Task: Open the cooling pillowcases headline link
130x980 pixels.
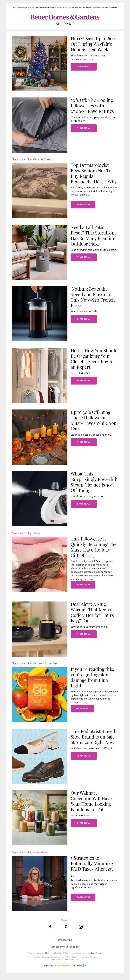Action: click(x=92, y=106)
